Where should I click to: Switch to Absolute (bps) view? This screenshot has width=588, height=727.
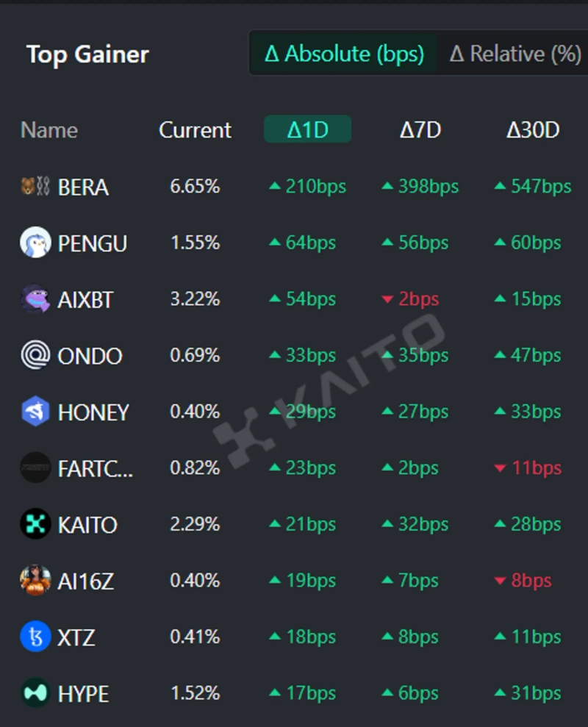point(344,54)
